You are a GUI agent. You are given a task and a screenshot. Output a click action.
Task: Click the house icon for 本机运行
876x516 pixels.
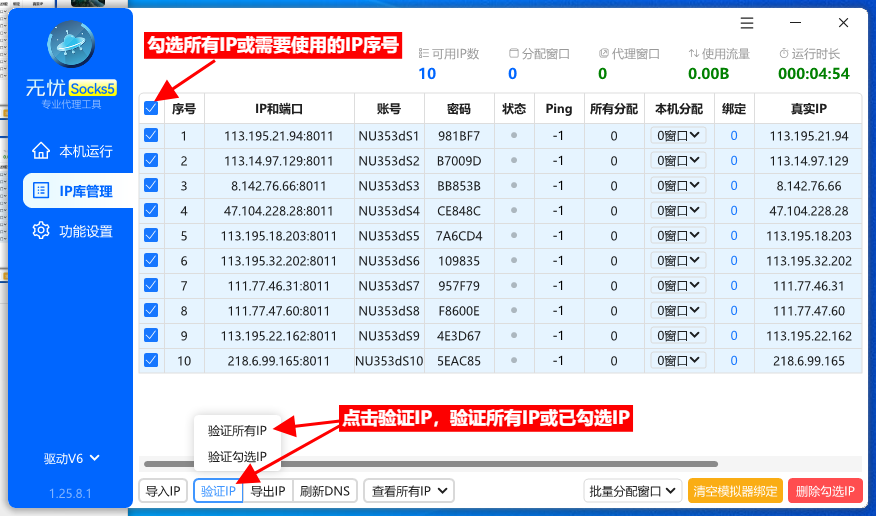tap(41, 151)
